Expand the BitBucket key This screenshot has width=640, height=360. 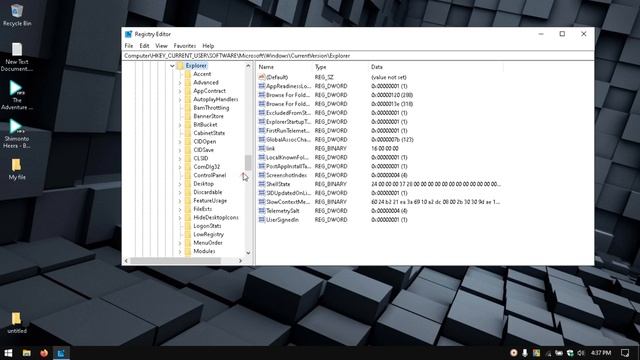coord(180,125)
